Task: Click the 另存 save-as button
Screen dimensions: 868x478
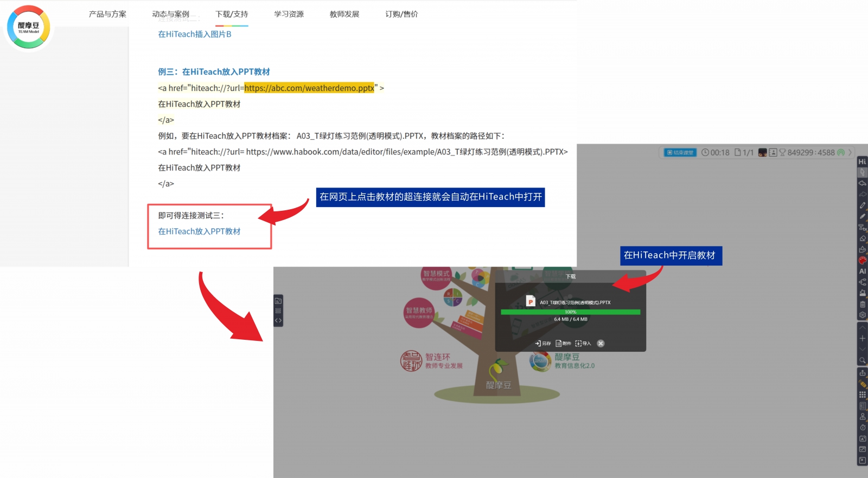Action: click(543, 344)
